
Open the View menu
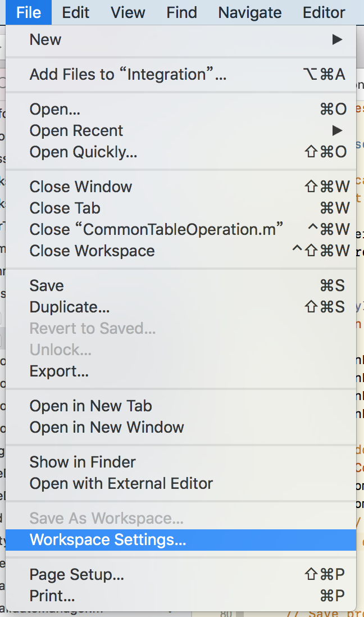(128, 12)
